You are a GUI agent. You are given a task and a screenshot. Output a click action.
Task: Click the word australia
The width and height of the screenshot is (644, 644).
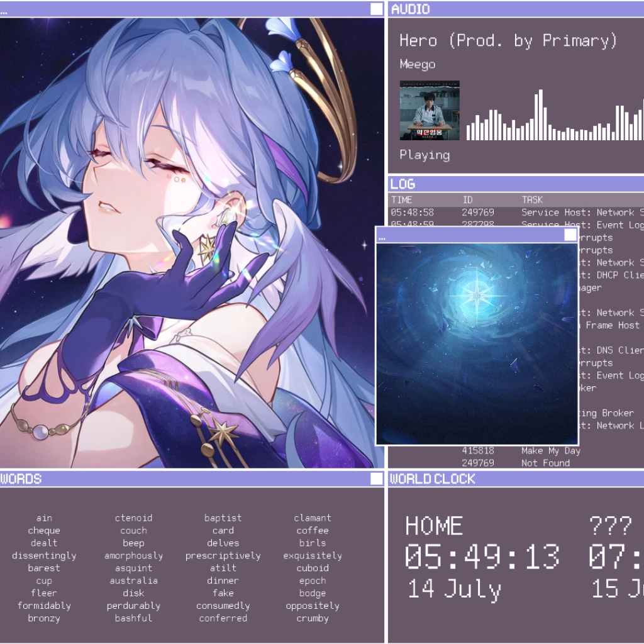(133, 581)
